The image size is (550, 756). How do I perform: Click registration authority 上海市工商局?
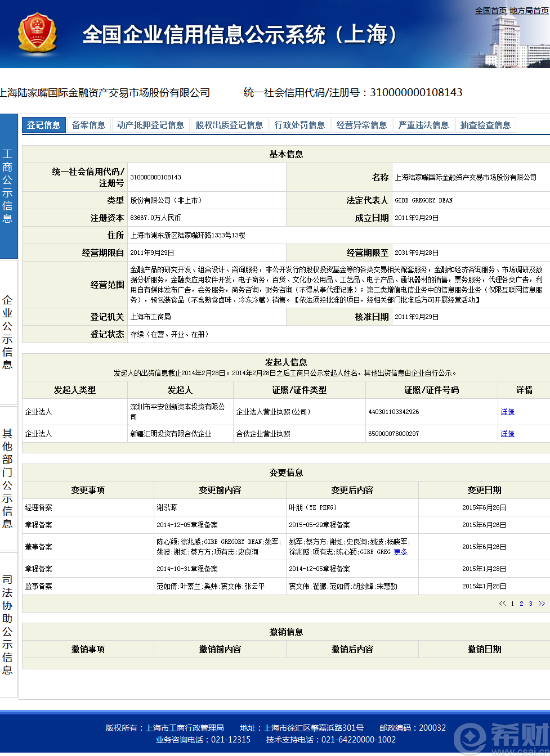pos(150,317)
